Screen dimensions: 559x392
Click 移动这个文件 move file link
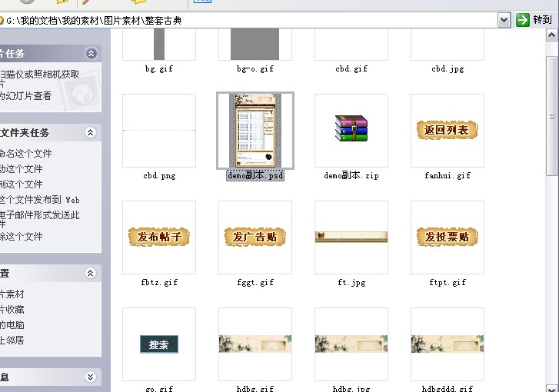[22, 169]
